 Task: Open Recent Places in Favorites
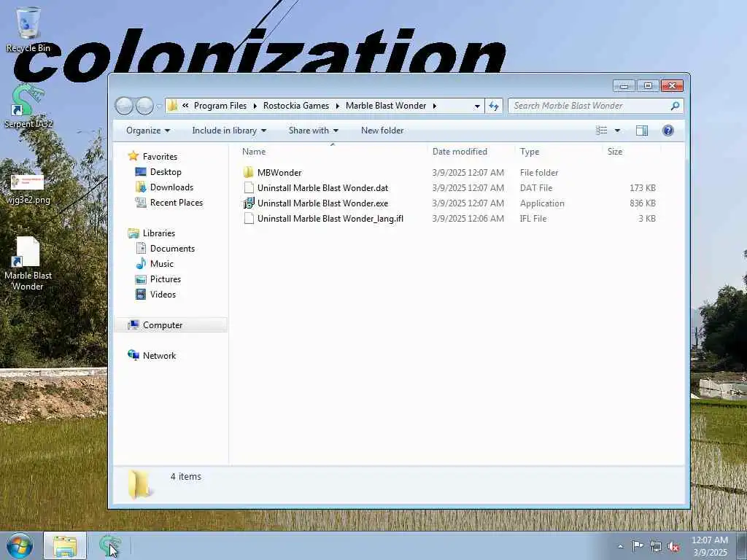tap(177, 203)
